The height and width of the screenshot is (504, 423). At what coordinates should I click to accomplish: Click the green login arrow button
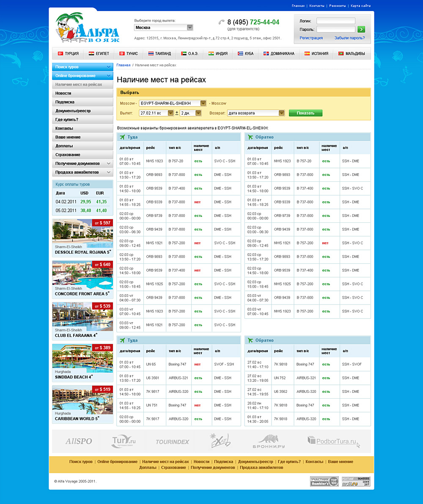[361, 29]
